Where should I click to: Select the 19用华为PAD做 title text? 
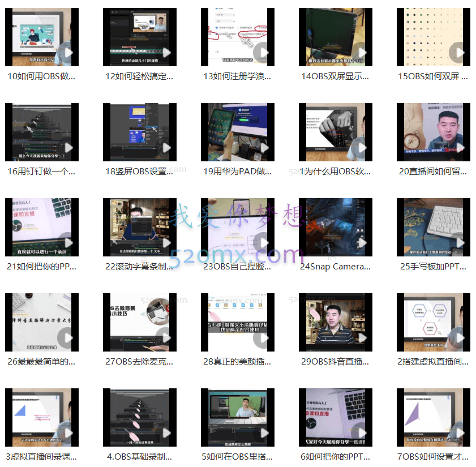[237, 172]
